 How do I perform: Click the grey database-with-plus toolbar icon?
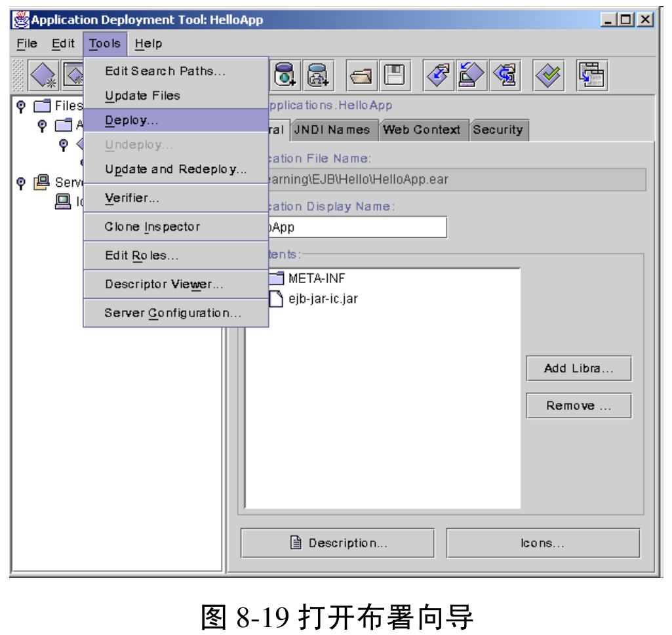(318, 75)
